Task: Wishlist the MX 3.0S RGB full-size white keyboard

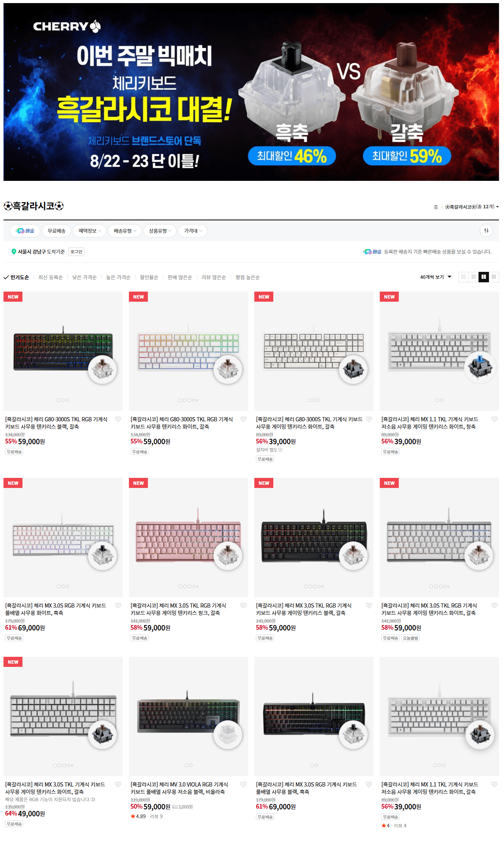Action: coord(118,605)
